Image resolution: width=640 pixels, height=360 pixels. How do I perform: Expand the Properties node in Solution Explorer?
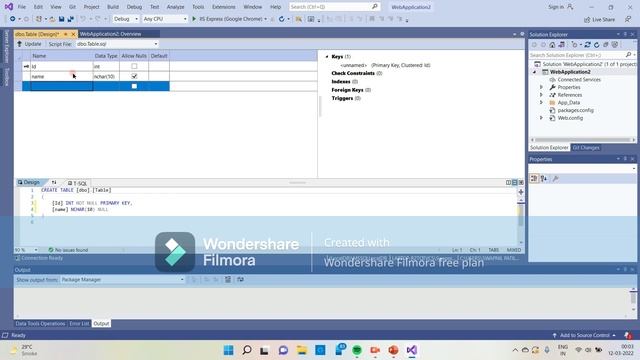pos(541,87)
